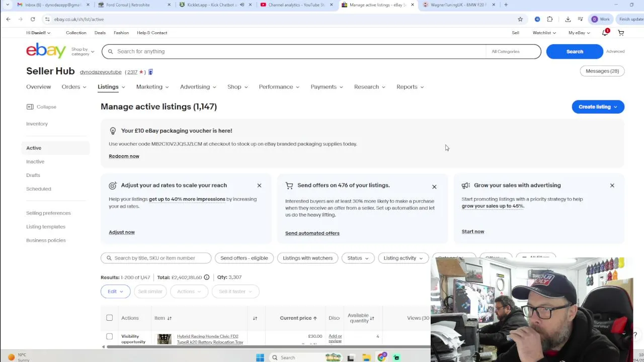Reload the page in the browser

click(x=33, y=19)
